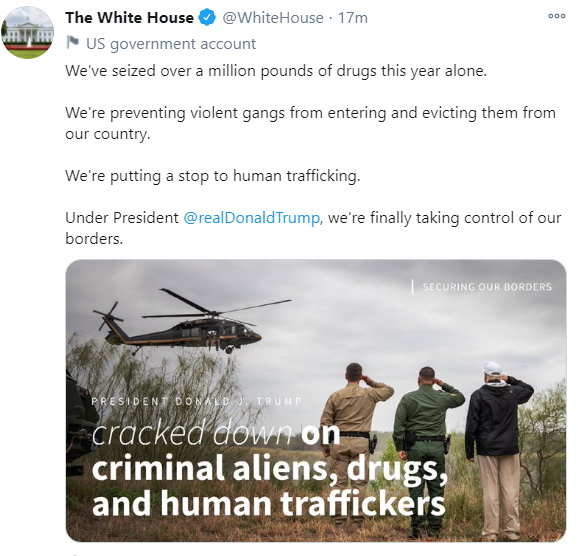Image resolution: width=578 pixels, height=556 pixels.
Task: Click the government account flag icon
Action: point(73,42)
